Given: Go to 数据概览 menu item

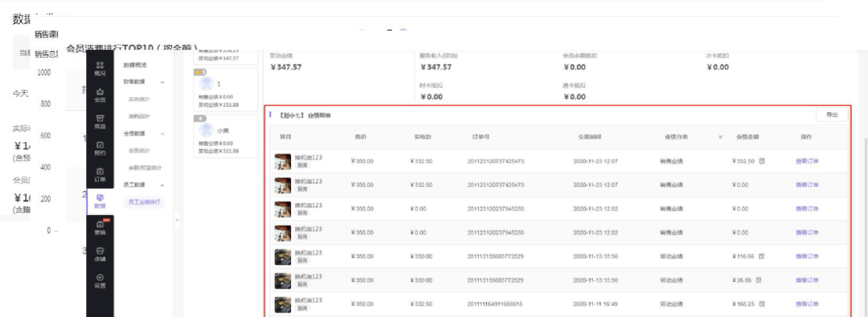Looking at the screenshot, I should coord(135,65).
